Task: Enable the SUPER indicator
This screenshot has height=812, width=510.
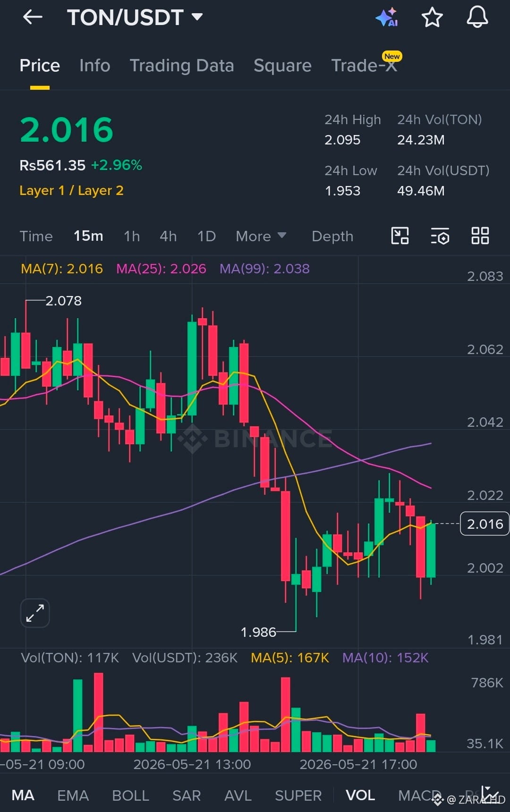Action: (298, 795)
